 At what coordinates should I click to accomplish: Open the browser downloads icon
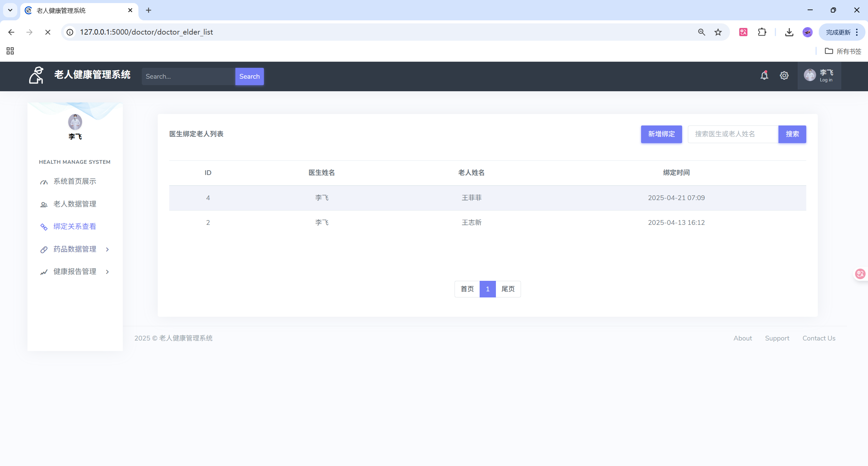point(789,32)
